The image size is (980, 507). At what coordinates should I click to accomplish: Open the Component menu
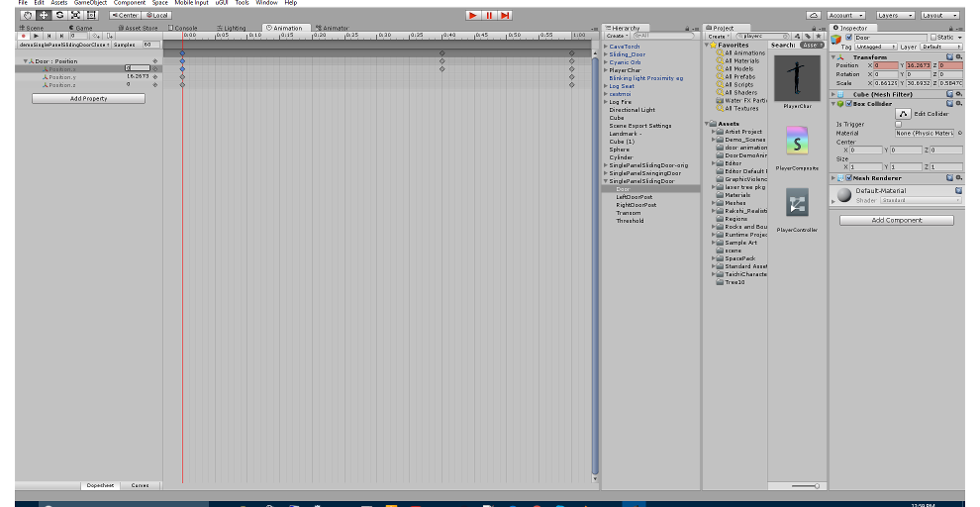tap(130, 3)
